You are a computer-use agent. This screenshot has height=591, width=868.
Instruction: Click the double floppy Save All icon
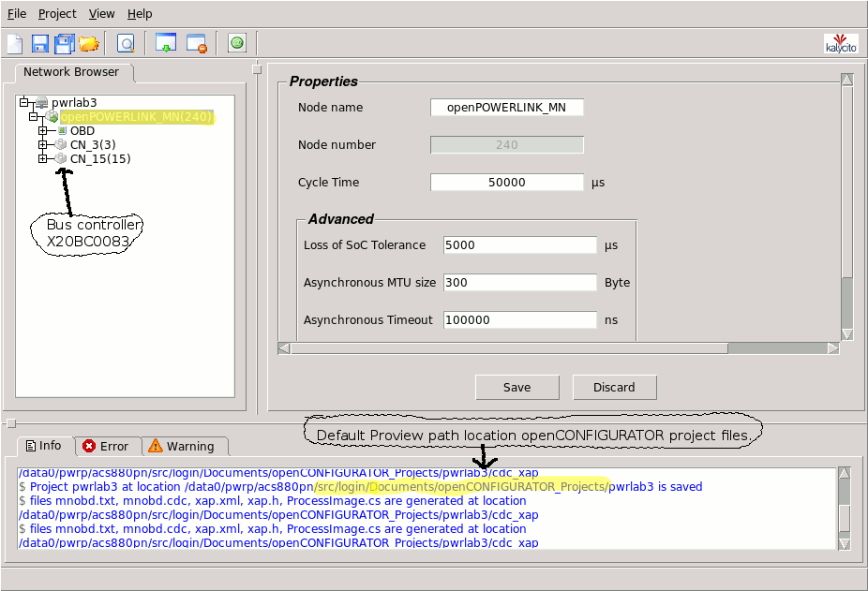tap(65, 43)
